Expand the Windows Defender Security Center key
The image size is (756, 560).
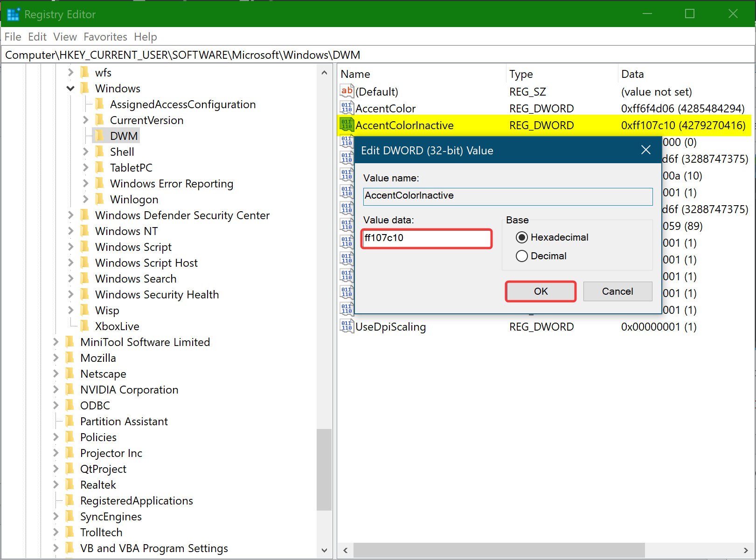tap(70, 215)
